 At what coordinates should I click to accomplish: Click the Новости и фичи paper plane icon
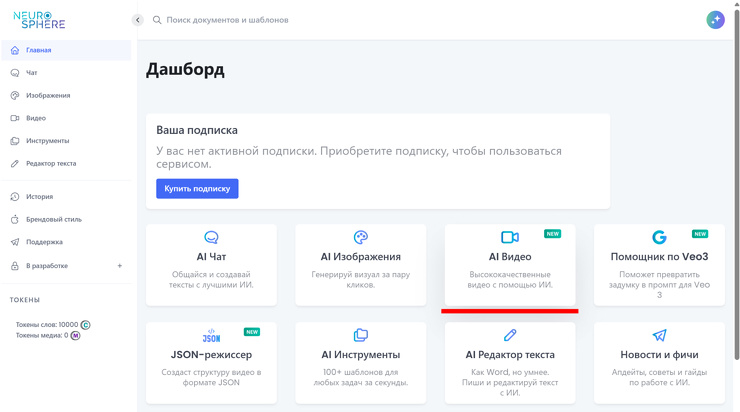659,336
